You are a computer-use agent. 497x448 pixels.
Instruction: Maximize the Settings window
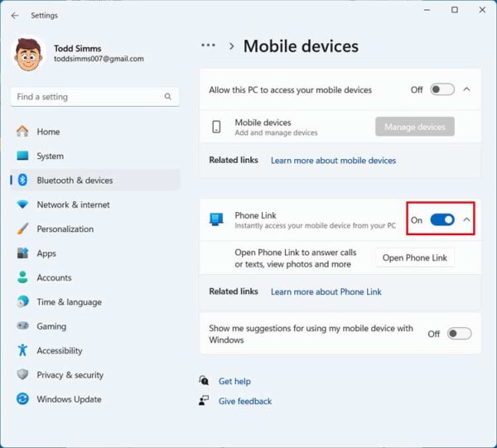455,10
